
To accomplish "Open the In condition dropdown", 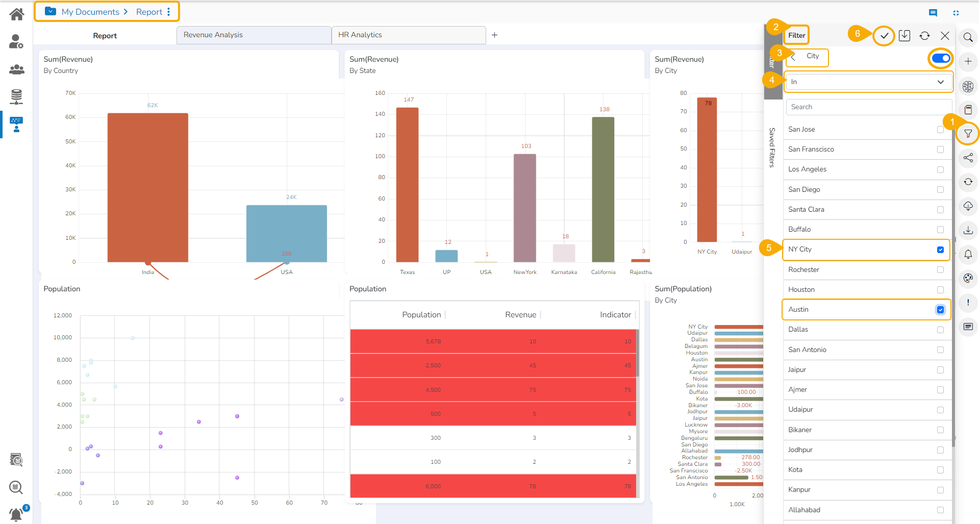I will coord(869,82).
